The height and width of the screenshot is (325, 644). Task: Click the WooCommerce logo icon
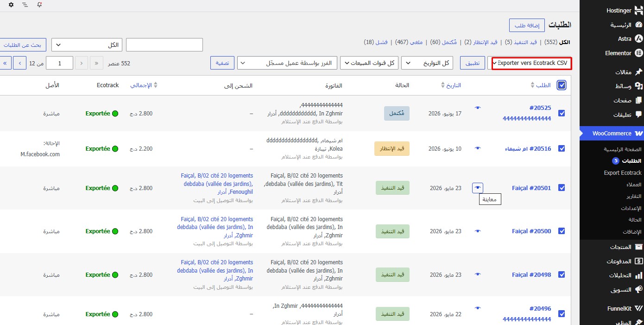point(638,133)
